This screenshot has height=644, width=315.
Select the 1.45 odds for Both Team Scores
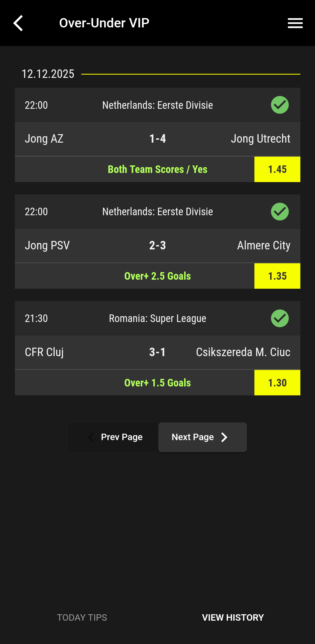pyautogui.click(x=277, y=169)
